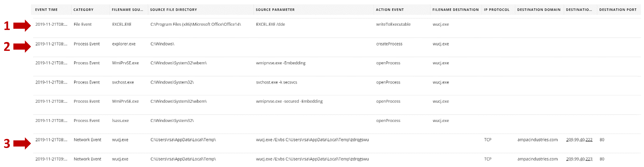The image size is (644, 167).
Task: Click the destination IP 209.99.40.222
Action: [x=579, y=140]
